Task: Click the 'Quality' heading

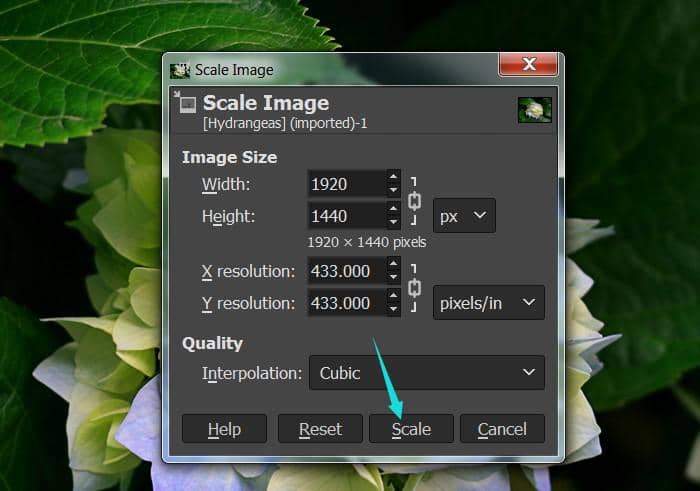Action: pos(212,343)
